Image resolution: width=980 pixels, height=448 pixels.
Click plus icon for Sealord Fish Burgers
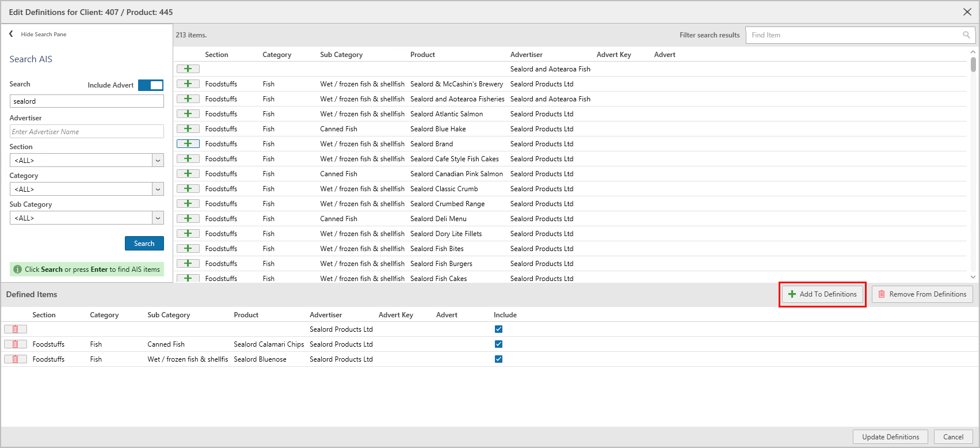click(188, 264)
